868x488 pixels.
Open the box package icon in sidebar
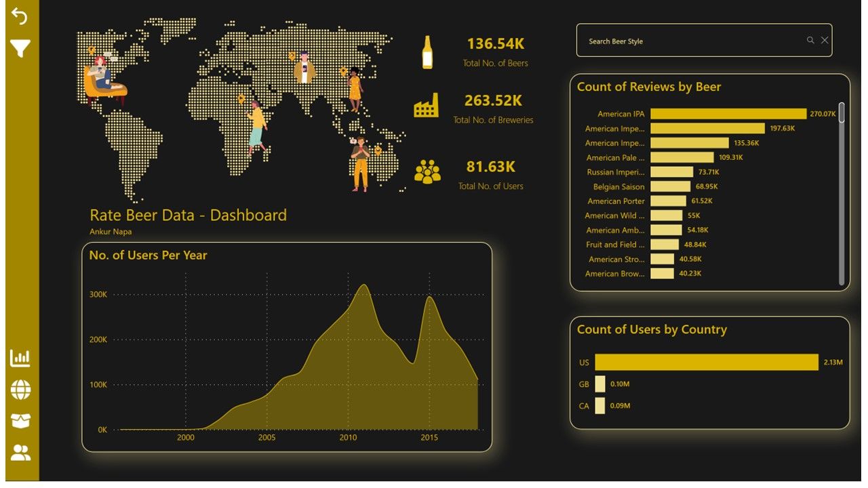click(20, 421)
